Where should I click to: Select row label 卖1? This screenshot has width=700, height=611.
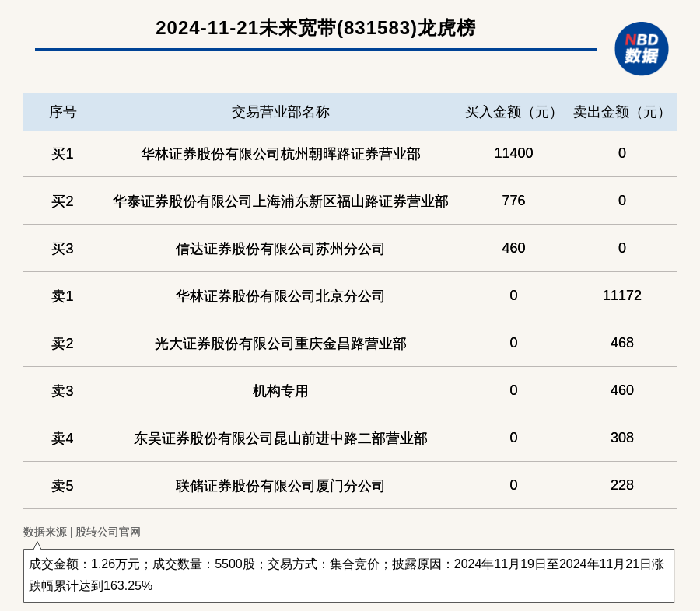pos(62,296)
